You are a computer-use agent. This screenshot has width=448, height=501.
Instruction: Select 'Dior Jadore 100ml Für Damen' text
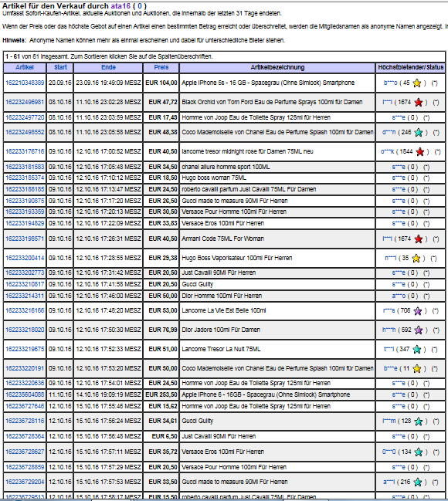(221, 330)
